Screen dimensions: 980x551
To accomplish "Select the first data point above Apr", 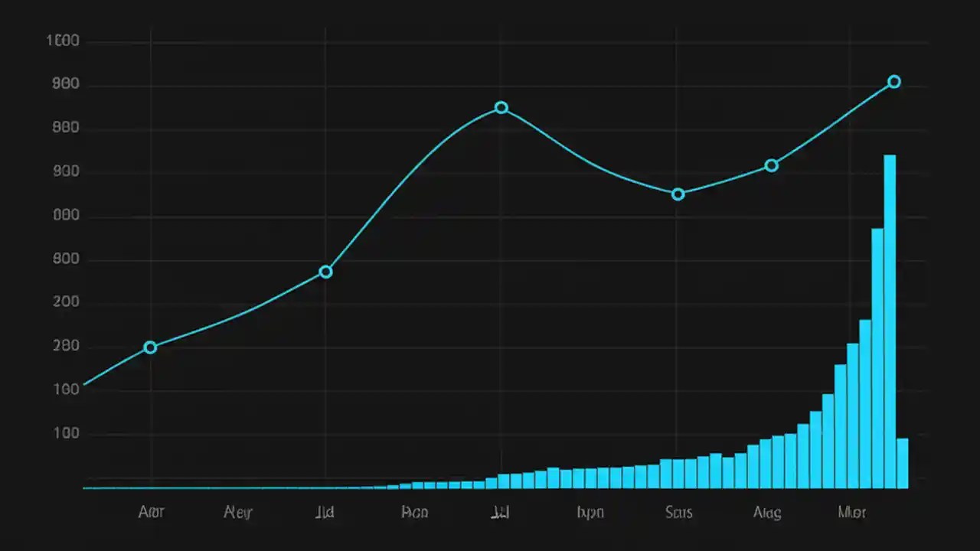I will click(x=150, y=347).
